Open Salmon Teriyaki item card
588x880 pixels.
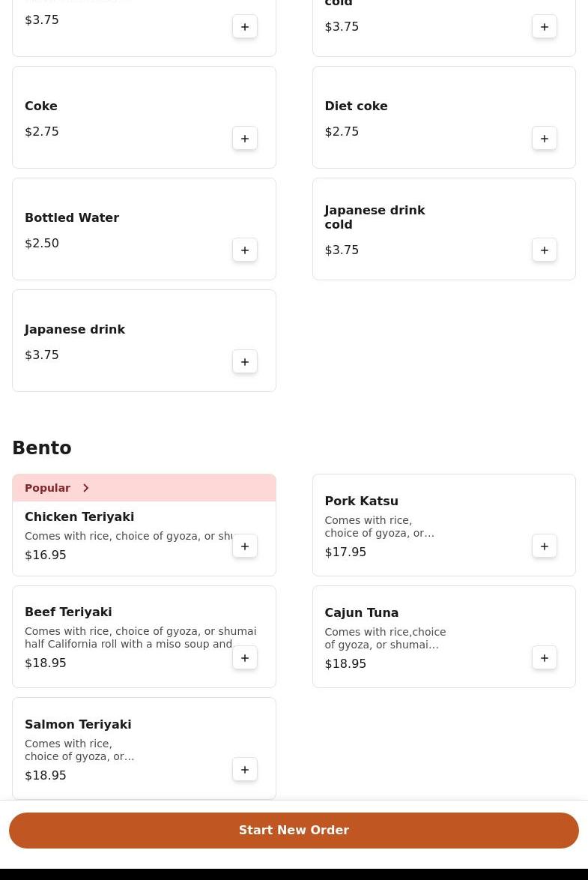[x=78, y=725]
